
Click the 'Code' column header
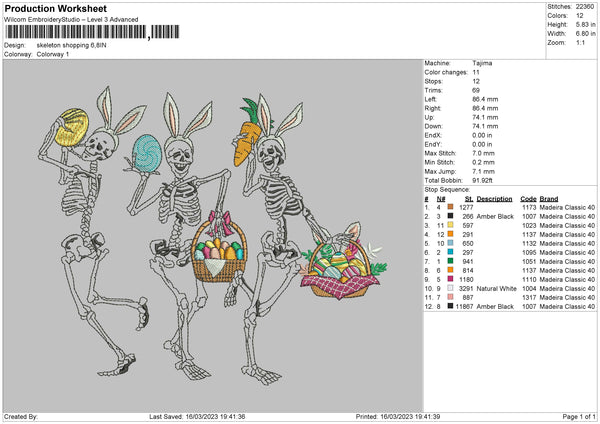point(528,199)
